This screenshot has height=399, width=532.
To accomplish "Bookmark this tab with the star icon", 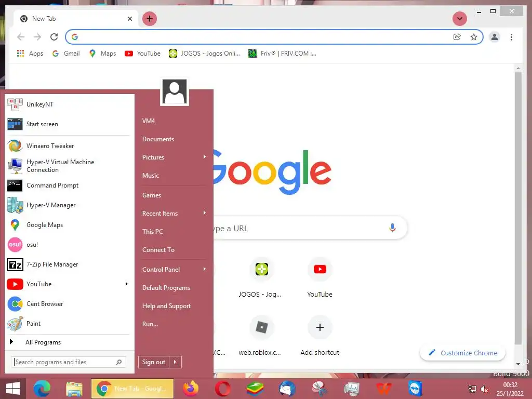I will [x=474, y=37].
